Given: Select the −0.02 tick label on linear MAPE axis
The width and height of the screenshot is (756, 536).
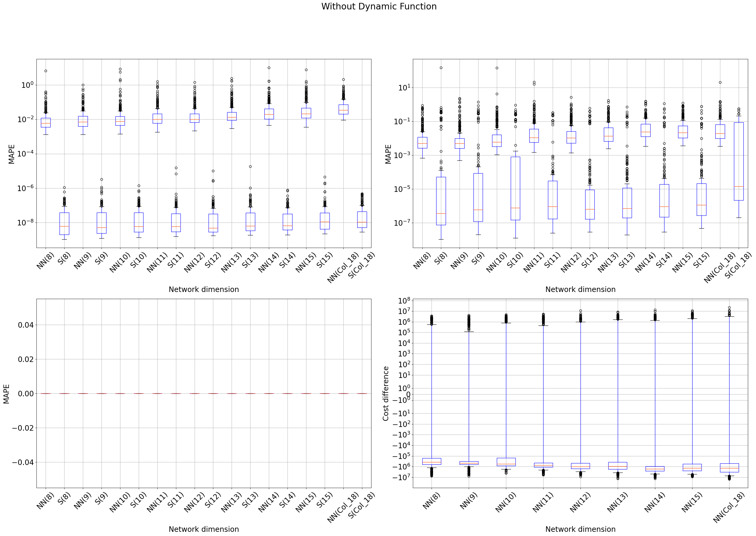Looking at the screenshot, I should (23, 428).
